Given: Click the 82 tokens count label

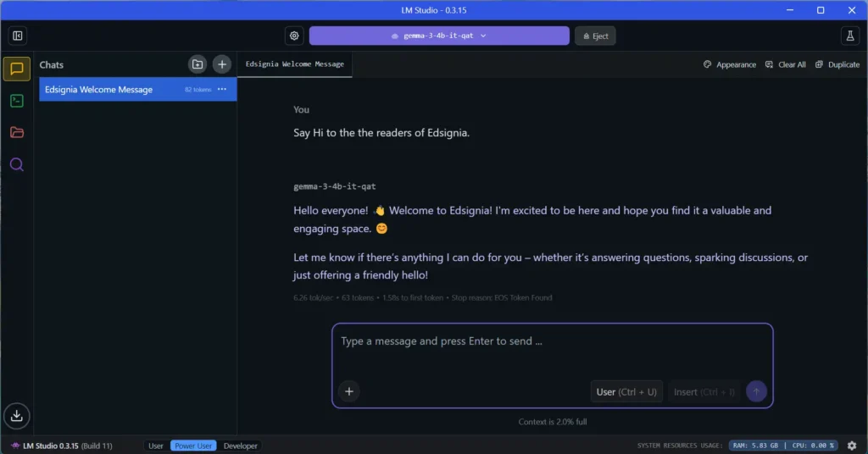Looking at the screenshot, I should pyautogui.click(x=198, y=90).
